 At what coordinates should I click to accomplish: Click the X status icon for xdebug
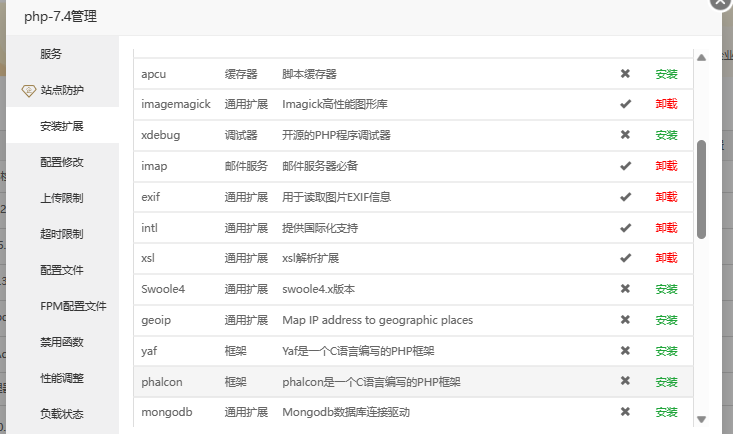pyautogui.click(x=625, y=135)
